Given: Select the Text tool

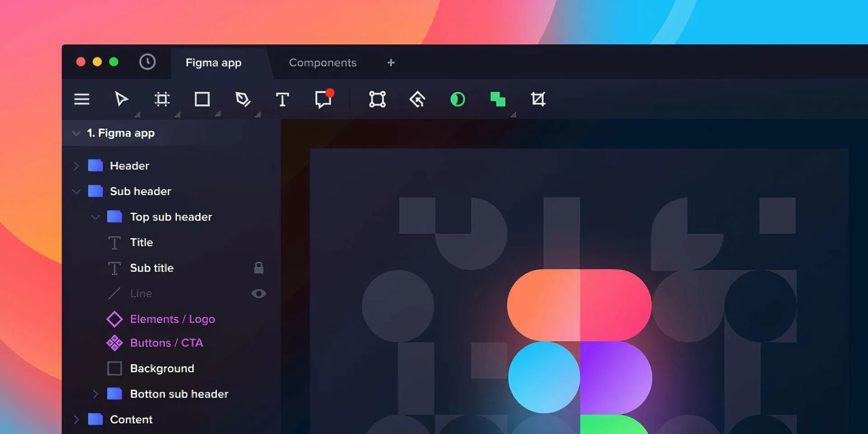Looking at the screenshot, I should pos(283,99).
